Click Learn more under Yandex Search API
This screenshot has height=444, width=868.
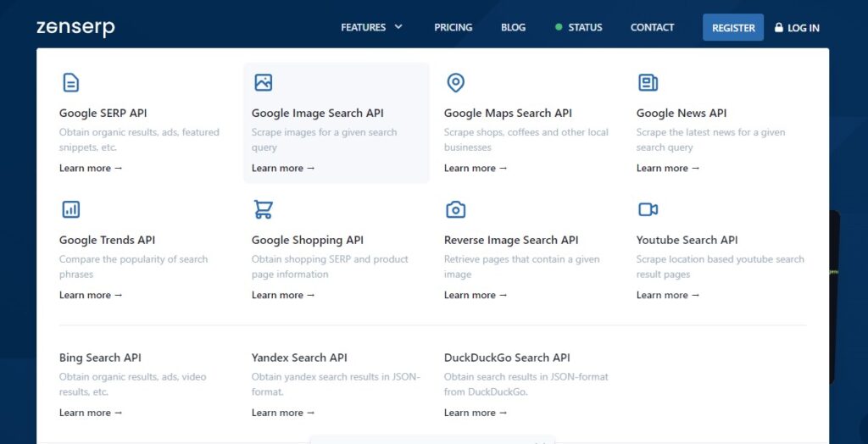coord(283,413)
